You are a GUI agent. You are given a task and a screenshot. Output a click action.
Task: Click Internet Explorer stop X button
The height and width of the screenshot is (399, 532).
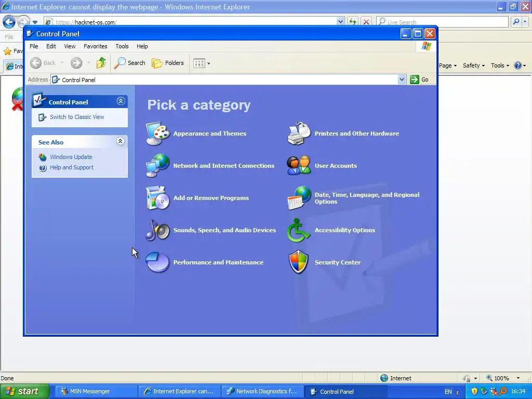pyautogui.click(x=366, y=22)
